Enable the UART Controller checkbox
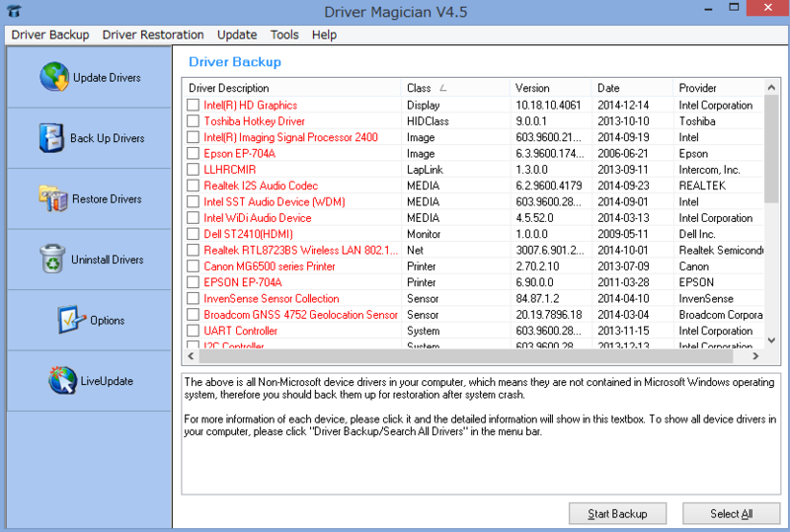Image resolution: width=790 pixels, height=532 pixels. 193,331
